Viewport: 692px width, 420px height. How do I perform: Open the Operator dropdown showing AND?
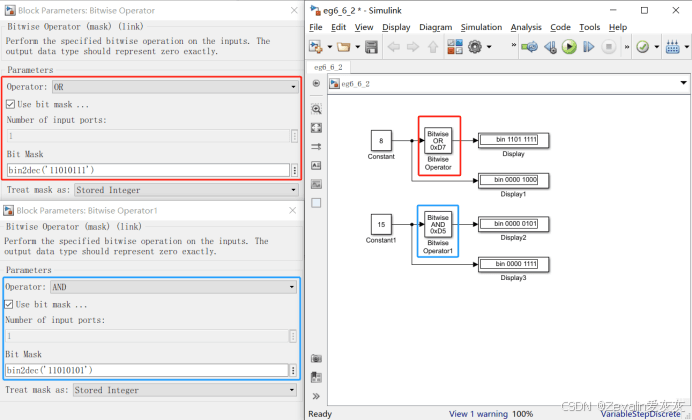(x=173, y=287)
